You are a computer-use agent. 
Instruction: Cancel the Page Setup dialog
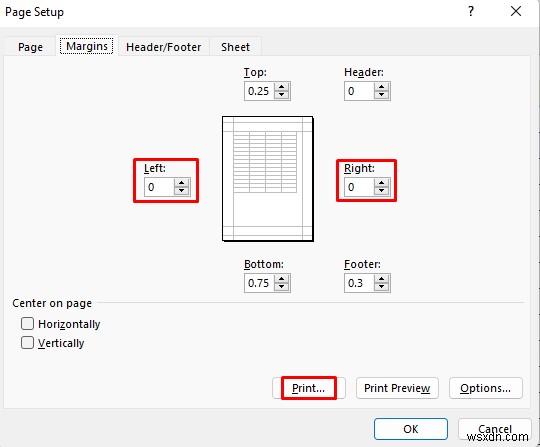click(x=495, y=429)
